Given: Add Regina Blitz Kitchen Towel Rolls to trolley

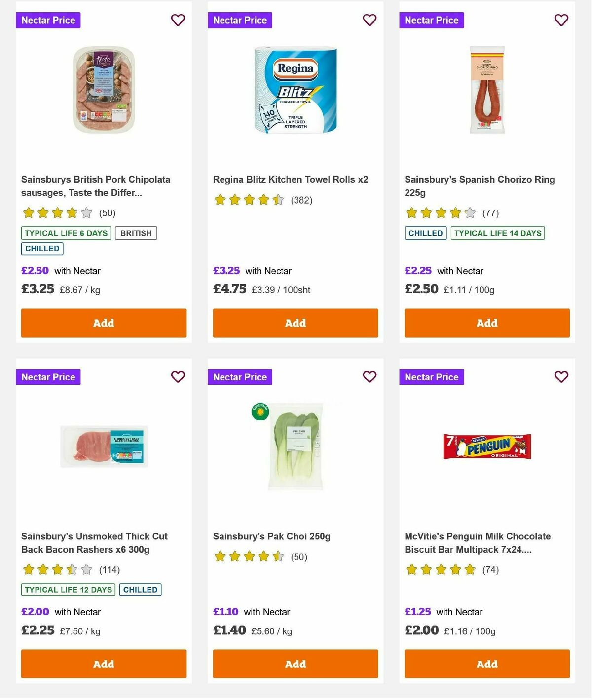Looking at the screenshot, I should coord(295,323).
